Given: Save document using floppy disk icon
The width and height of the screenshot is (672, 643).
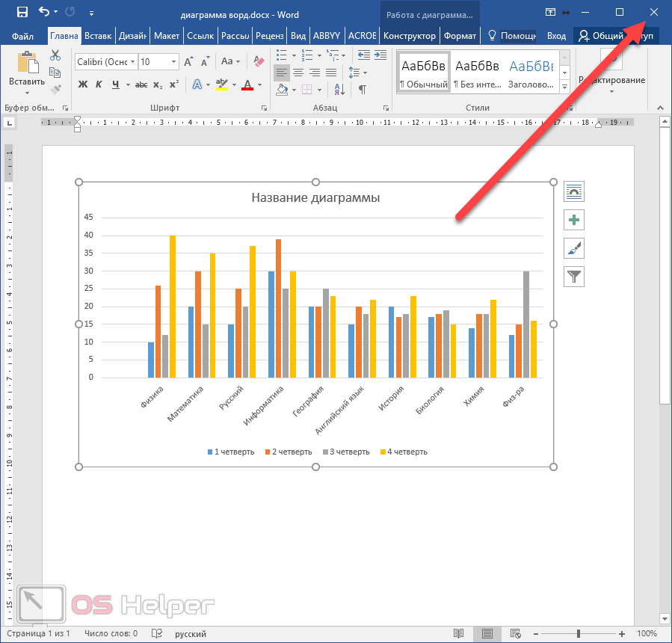Looking at the screenshot, I should [22, 12].
